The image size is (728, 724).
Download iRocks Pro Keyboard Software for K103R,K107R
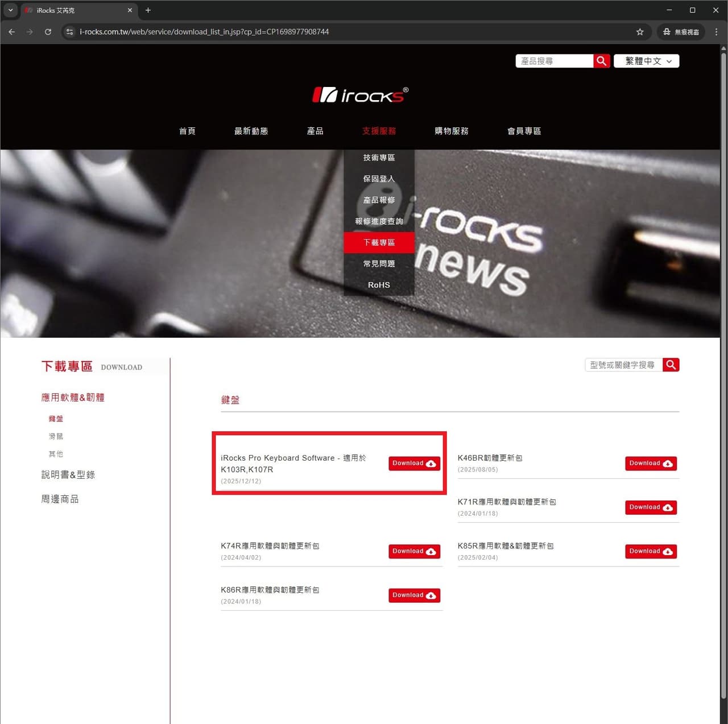tap(414, 464)
